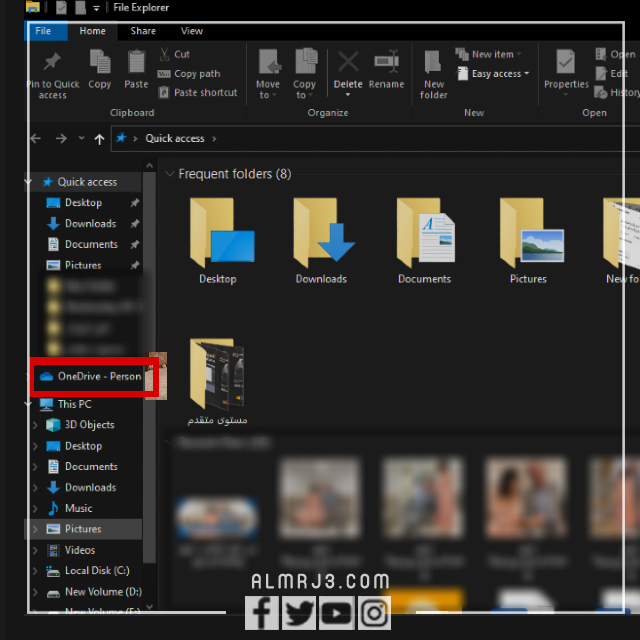This screenshot has height=640, width=640.
Task: Open the recent locations dropdown arrow
Action: (82, 138)
